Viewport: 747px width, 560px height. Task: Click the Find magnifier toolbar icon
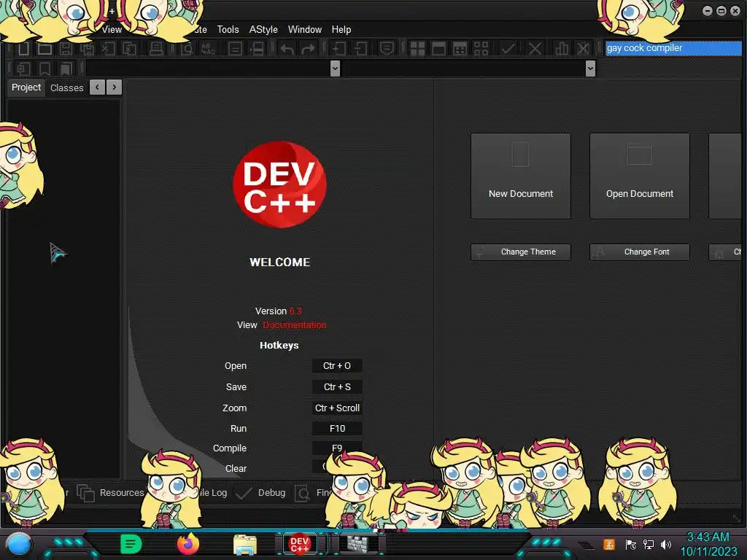pyautogui.click(x=187, y=49)
